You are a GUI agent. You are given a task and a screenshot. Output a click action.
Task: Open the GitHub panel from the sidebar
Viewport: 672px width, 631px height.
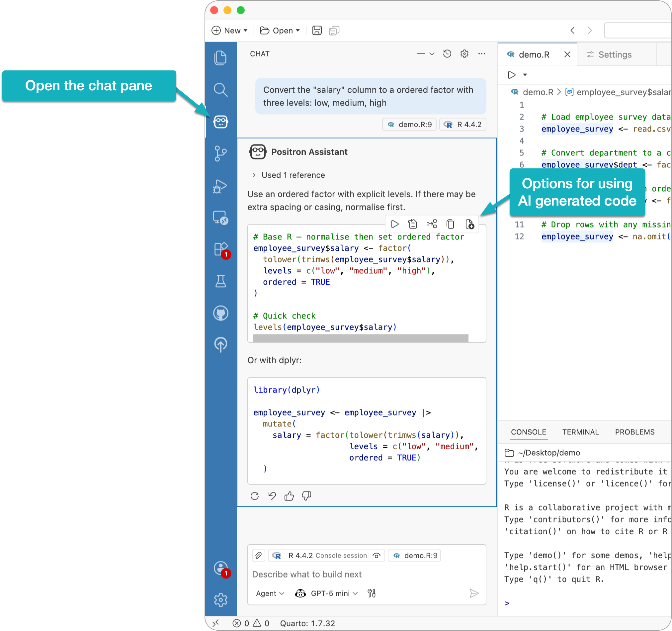221,313
